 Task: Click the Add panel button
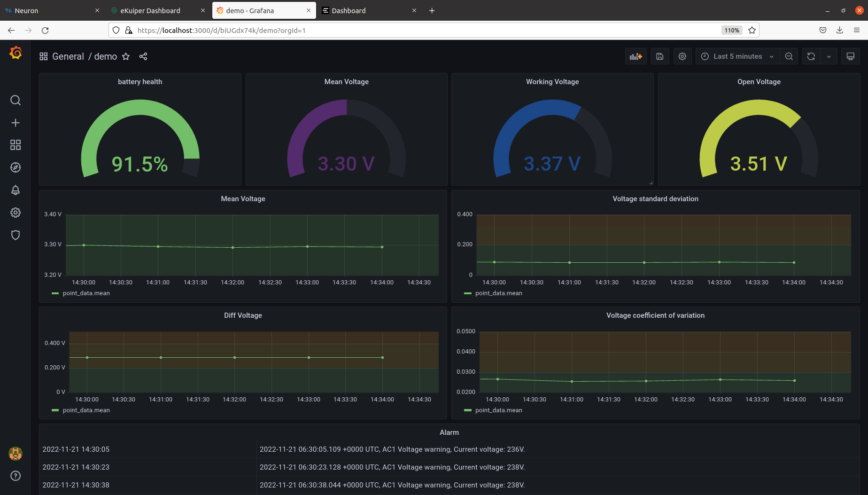(x=636, y=56)
